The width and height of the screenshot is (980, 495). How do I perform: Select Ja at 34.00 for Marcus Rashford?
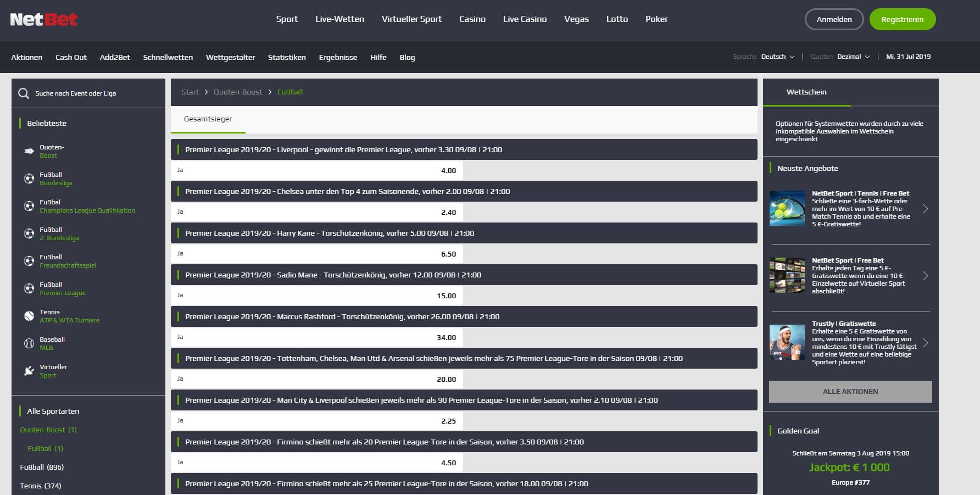click(317, 337)
